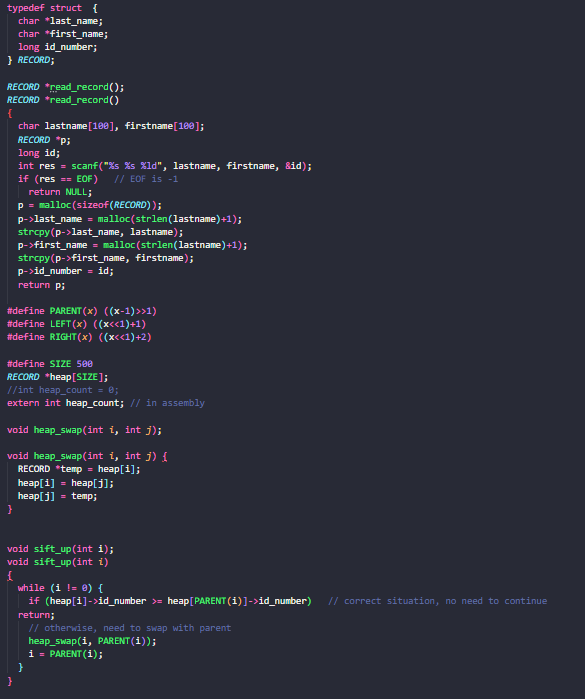This screenshot has width=585, height=699.
Task: Click the 'char *first_name;' field declaration
Action: pyautogui.click(x=63, y=34)
